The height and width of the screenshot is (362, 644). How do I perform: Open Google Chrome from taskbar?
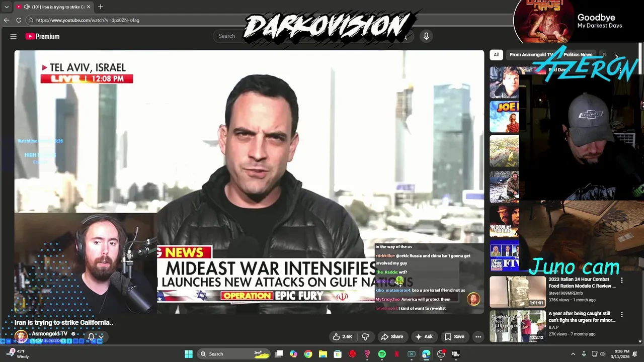(308, 354)
